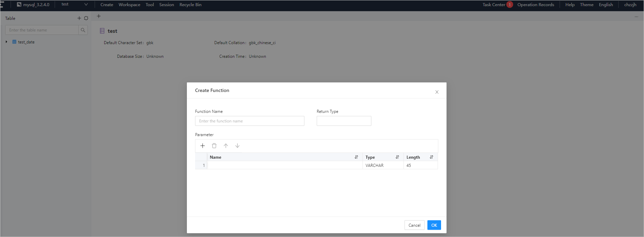Move parameter down with arrow icon

237,146
